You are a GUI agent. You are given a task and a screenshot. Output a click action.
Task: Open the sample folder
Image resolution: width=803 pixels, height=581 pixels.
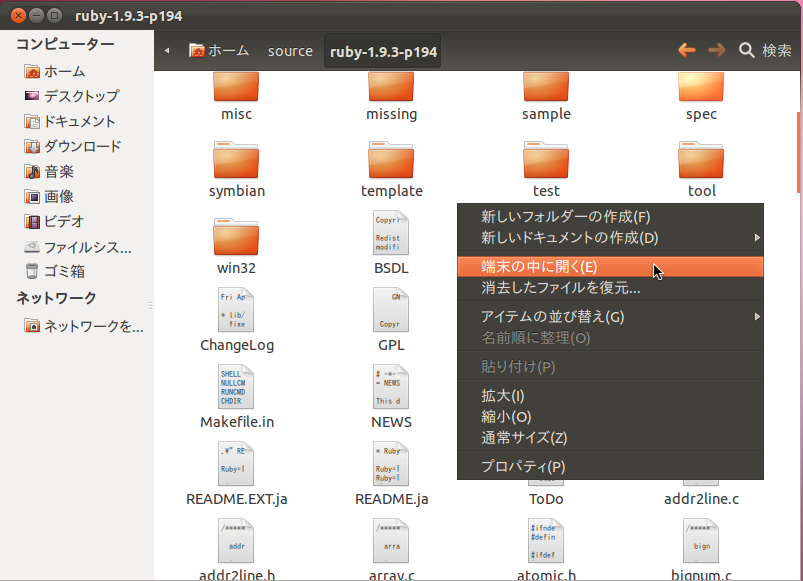(546, 87)
